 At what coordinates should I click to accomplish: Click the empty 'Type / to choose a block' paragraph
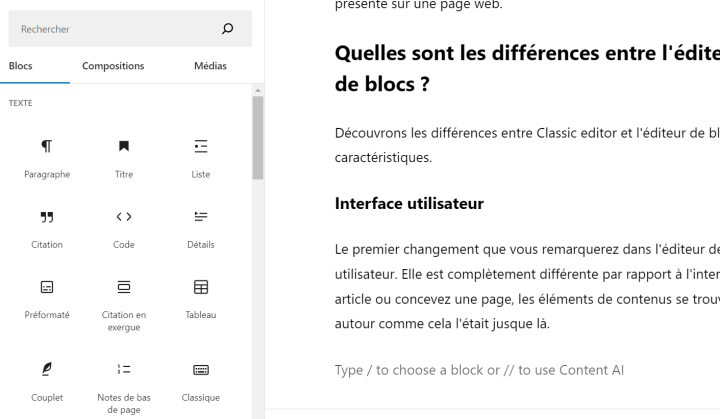point(479,370)
